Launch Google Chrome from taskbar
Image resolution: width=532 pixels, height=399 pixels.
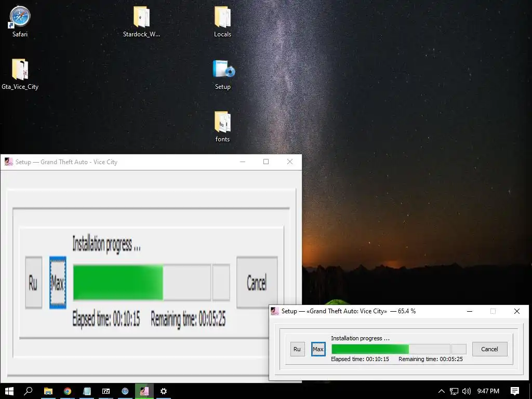click(68, 391)
